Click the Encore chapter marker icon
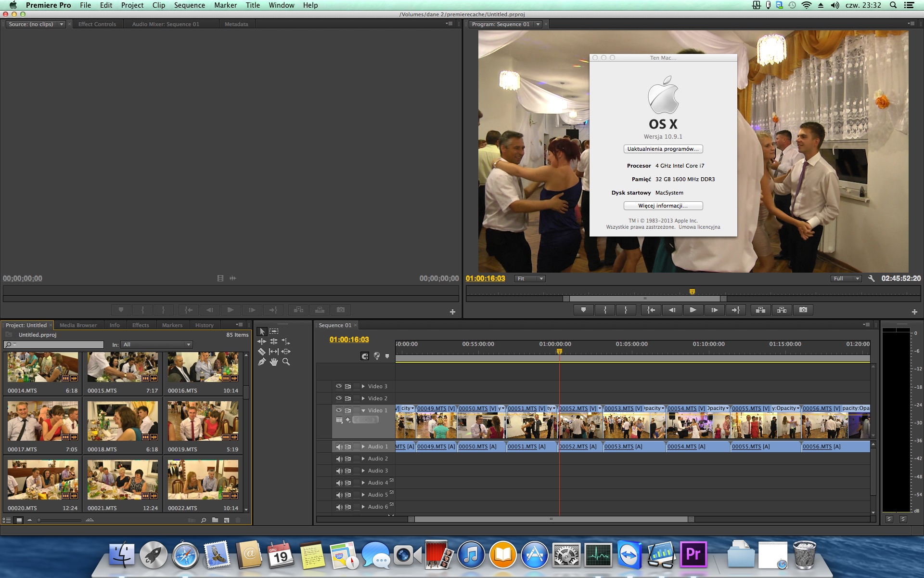This screenshot has width=924, height=578. click(377, 356)
